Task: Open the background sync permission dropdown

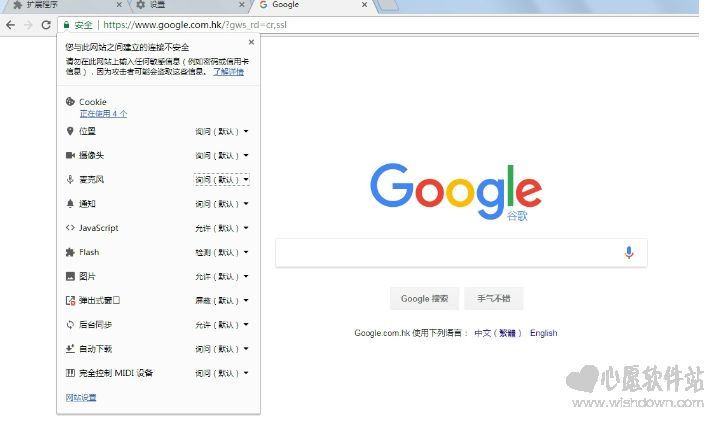Action: pos(221,324)
